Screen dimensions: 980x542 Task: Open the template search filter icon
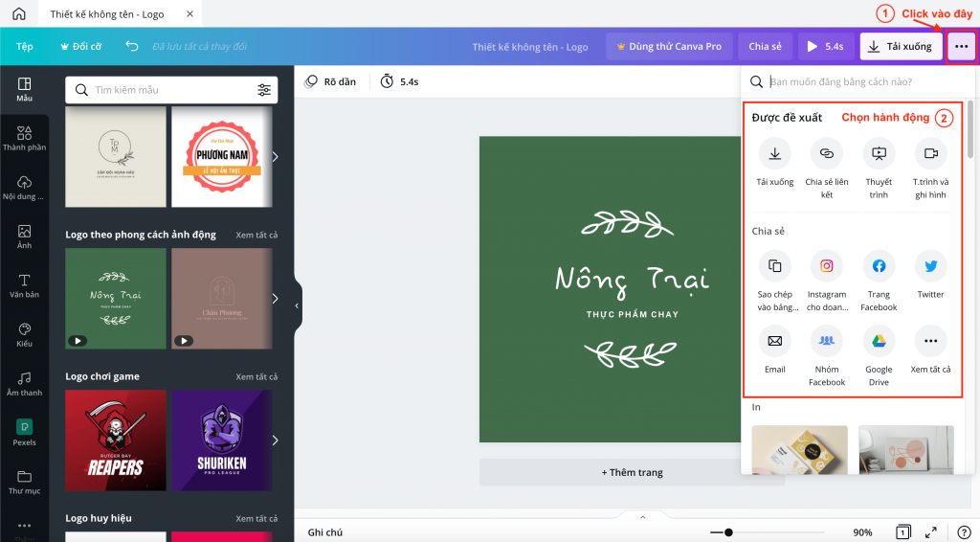click(x=264, y=90)
